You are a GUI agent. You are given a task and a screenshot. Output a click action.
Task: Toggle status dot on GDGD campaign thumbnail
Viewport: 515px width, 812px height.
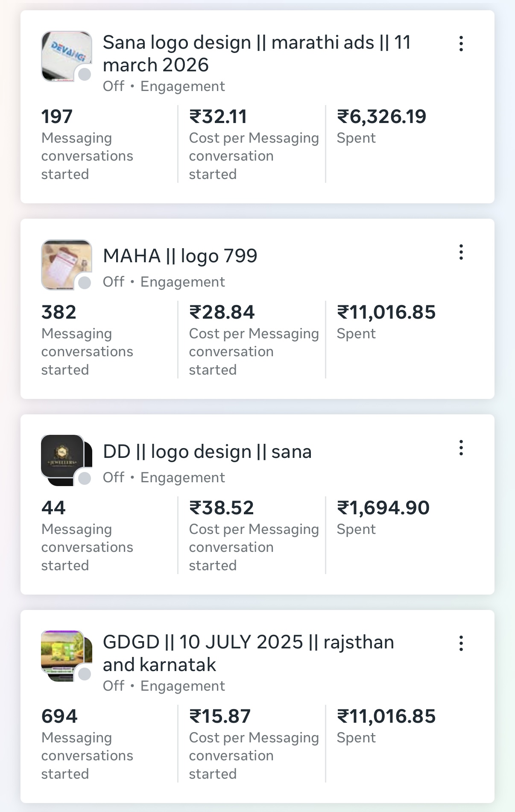pyautogui.click(x=85, y=674)
